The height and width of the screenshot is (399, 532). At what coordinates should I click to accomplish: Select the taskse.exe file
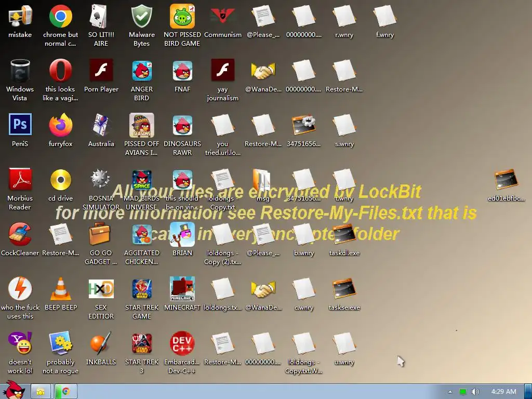(344, 288)
